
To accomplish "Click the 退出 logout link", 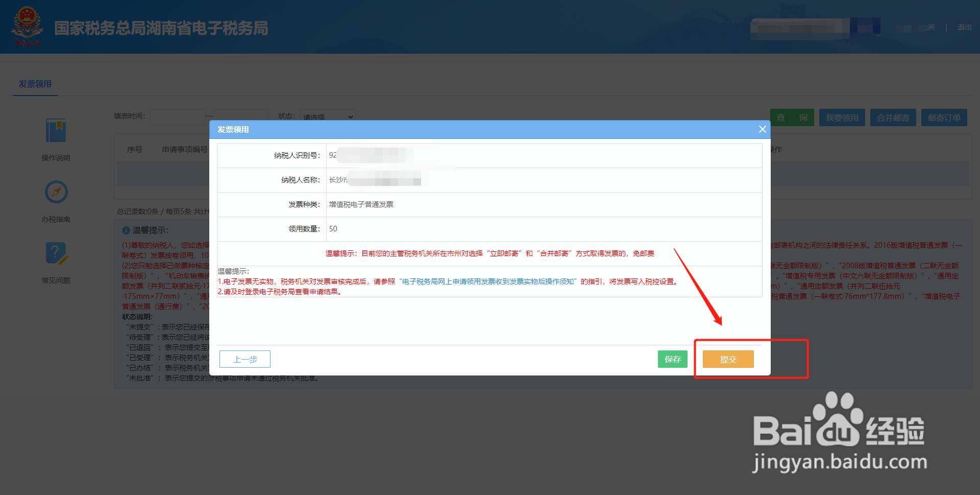I will tap(964, 27).
